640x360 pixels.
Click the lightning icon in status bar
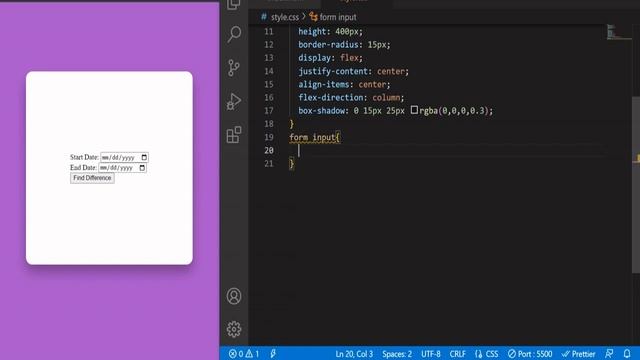273,354
